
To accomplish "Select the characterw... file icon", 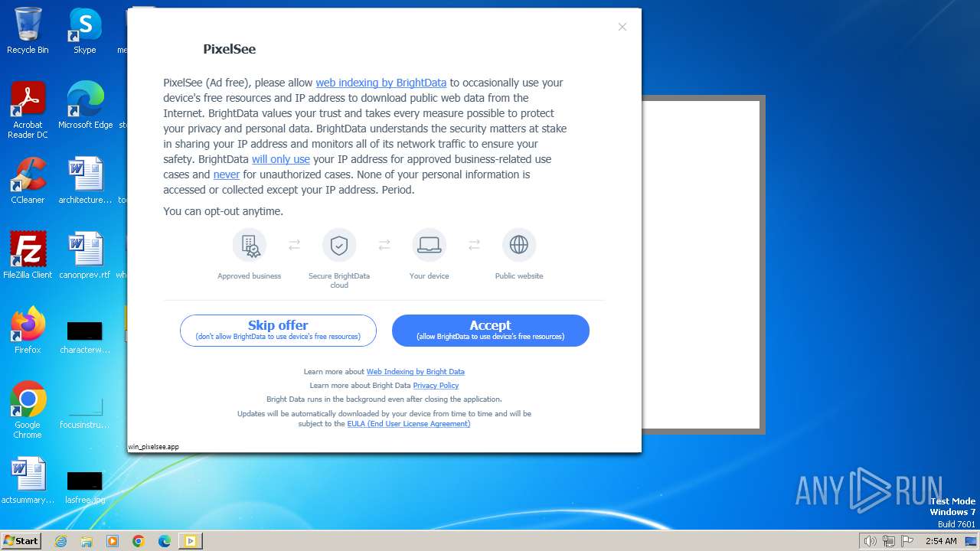I will [85, 337].
